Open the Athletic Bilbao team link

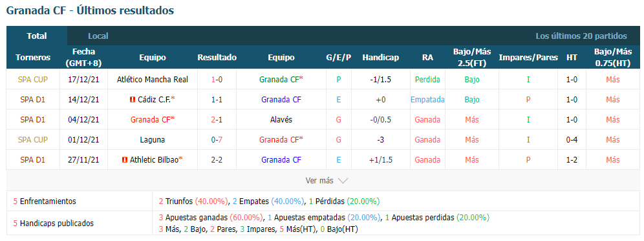click(x=154, y=160)
